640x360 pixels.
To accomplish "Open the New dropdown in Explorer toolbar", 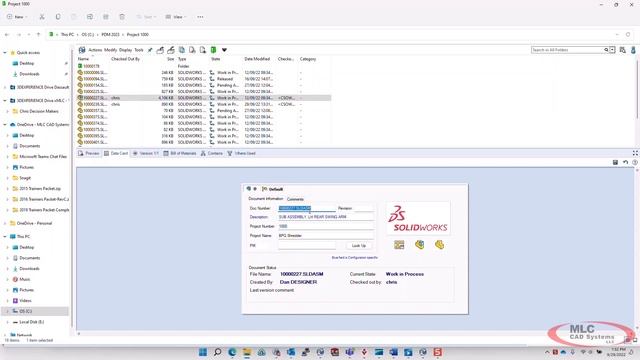I will tap(17, 17).
